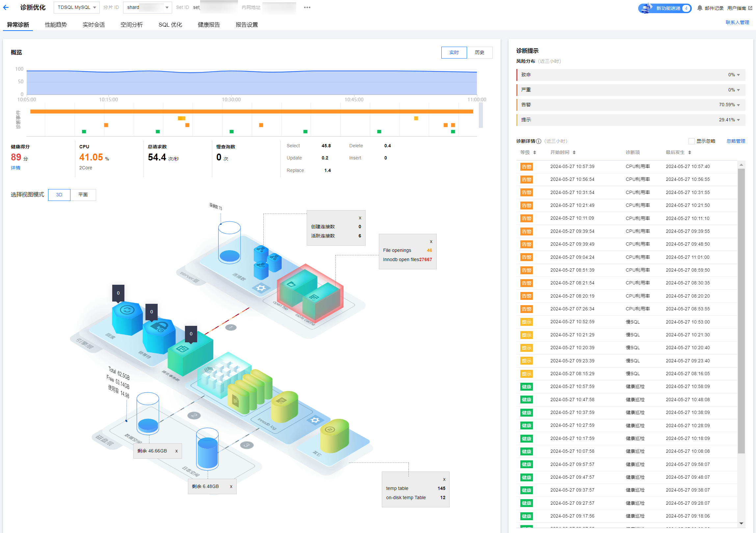756x533 pixels.
Task: Switch view mode to 平面
Action: point(83,195)
